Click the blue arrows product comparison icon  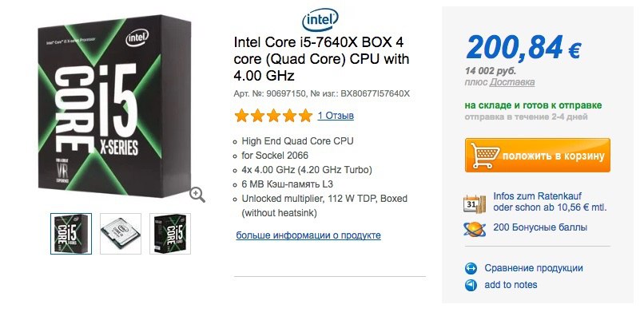[471, 269]
